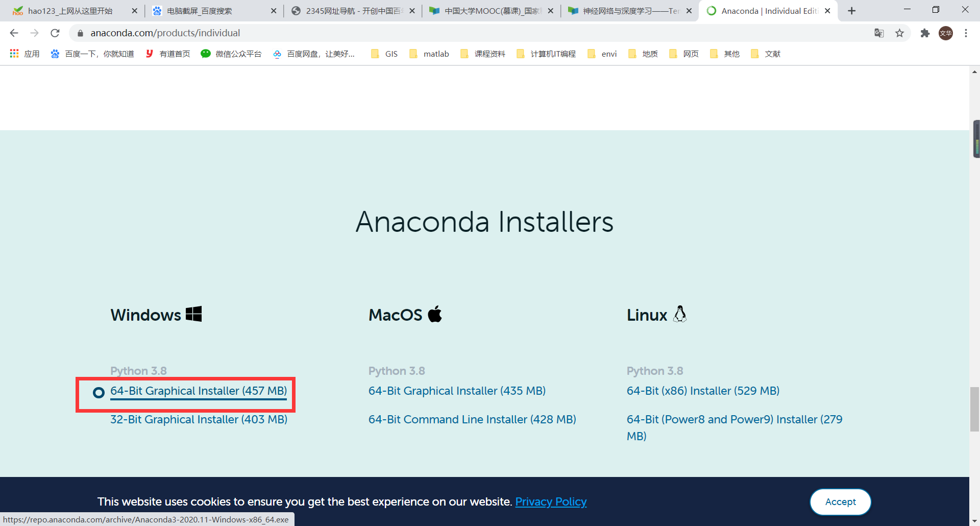
Task: Download Linux Power8 and Power9 Installer
Action: [x=734, y=428]
